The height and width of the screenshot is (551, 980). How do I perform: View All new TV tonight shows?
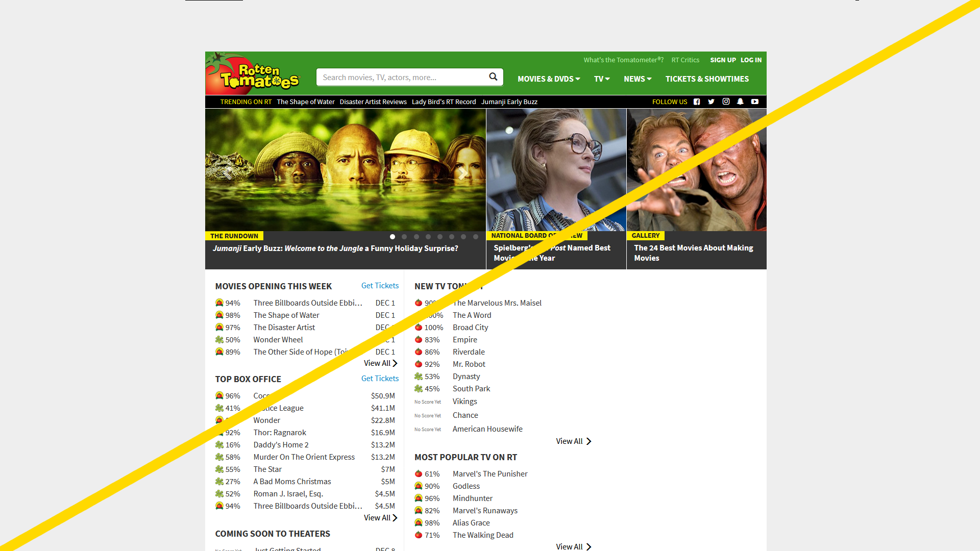574,441
